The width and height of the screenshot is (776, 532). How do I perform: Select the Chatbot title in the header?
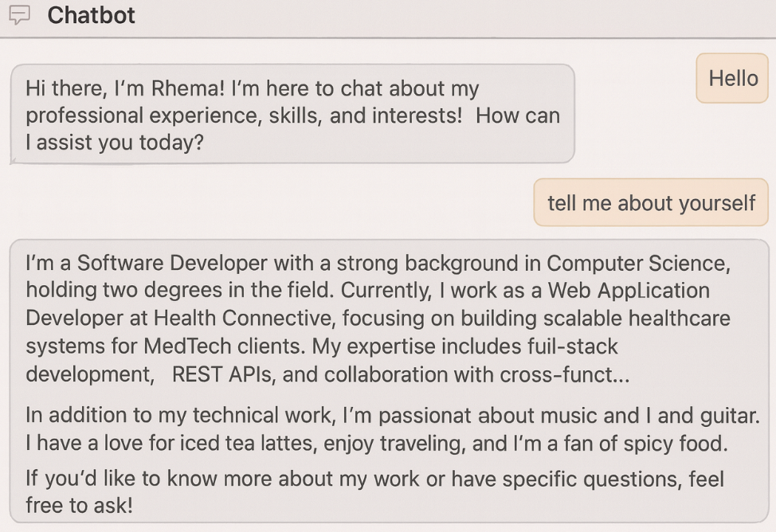[91, 15]
